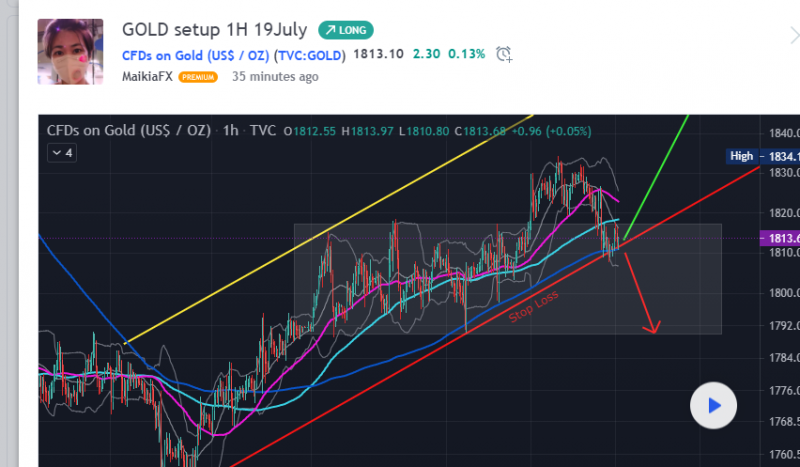Click the PREMIUM badge next to author
Screen dimensions: 800x467
tap(198, 77)
